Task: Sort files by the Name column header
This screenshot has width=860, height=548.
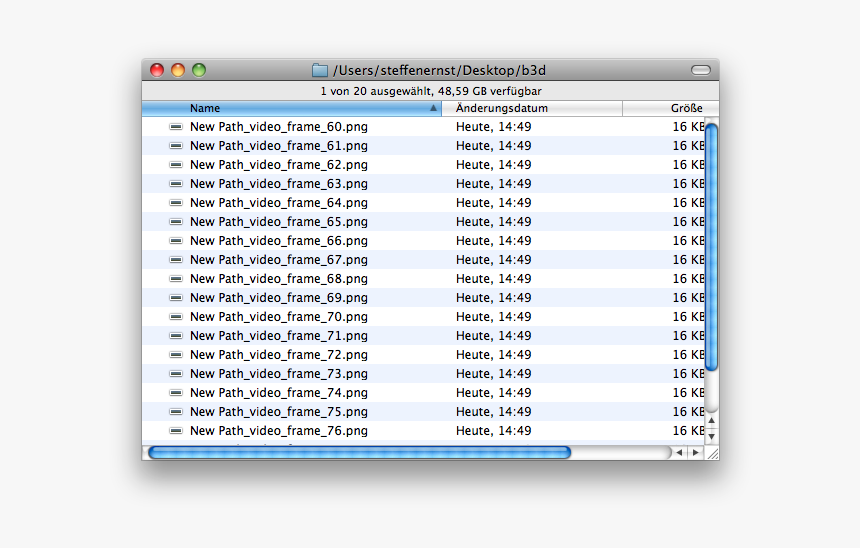Action: click(291, 108)
